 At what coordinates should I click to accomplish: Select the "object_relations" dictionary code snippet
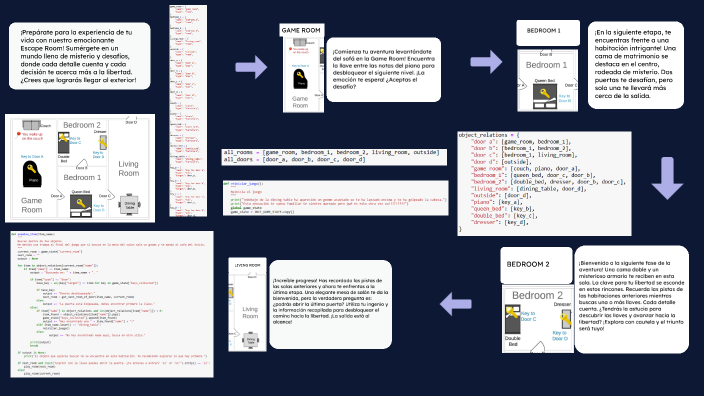(x=544, y=184)
